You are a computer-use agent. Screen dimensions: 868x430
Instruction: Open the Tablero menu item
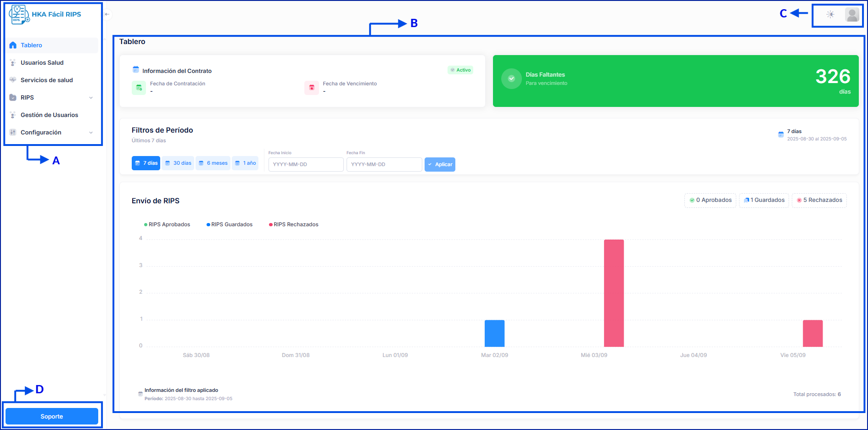click(31, 45)
